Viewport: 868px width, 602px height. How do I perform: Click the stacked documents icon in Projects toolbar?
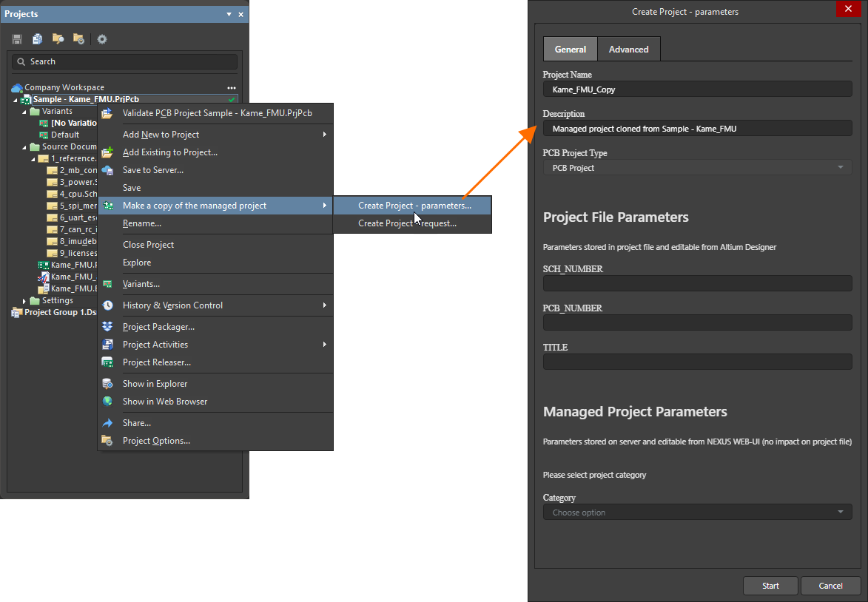point(37,39)
